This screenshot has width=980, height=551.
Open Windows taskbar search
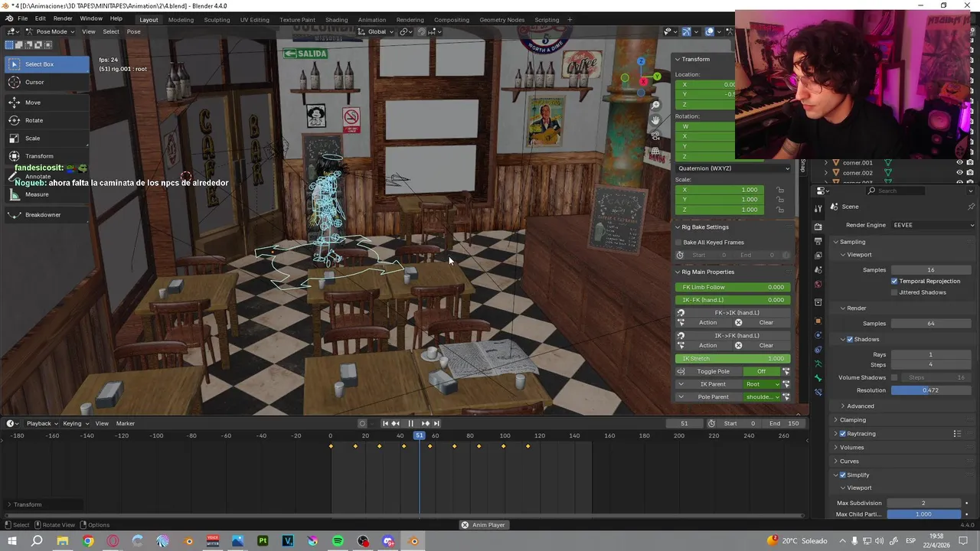coord(37,541)
